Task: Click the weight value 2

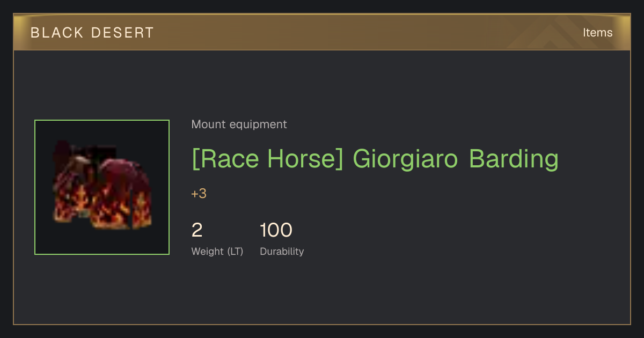Action: click(x=197, y=230)
